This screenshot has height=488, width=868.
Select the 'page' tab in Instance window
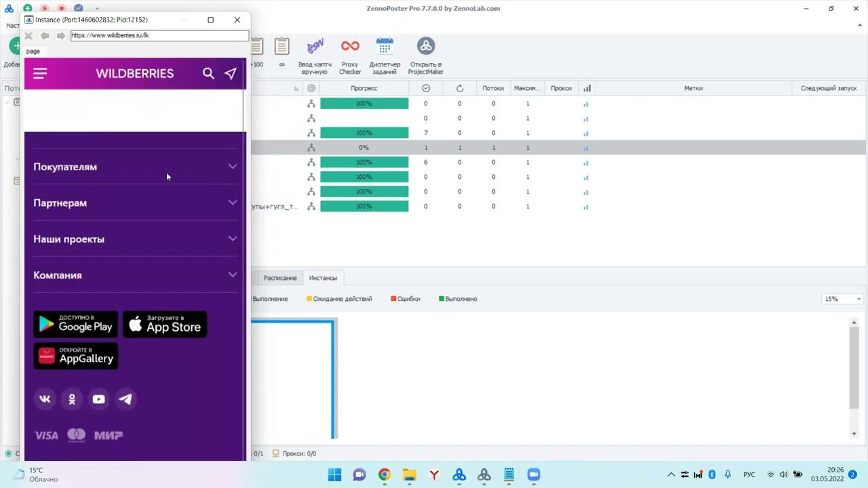coord(33,51)
